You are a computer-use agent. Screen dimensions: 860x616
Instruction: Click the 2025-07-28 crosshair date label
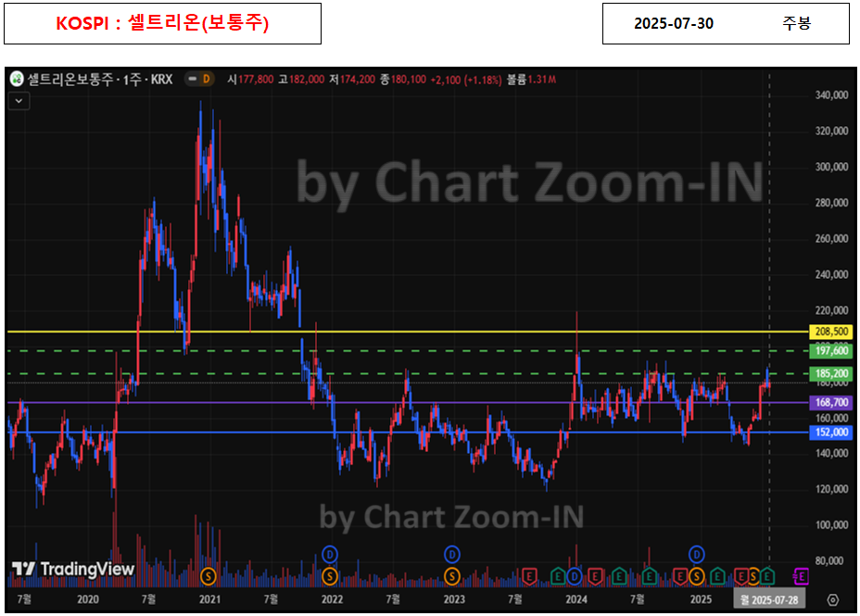[x=769, y=600]
